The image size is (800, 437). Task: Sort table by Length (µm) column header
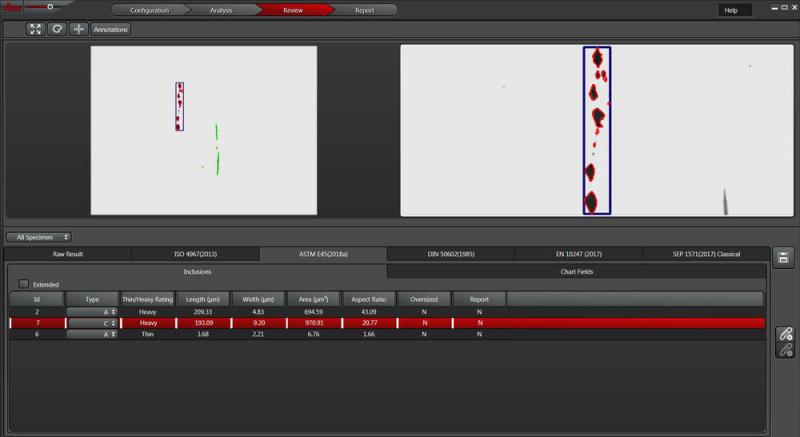click(203, 299)
